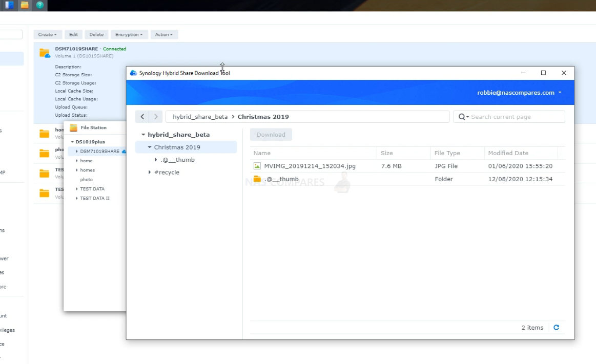Collapse DS1019plus arrow in File Station
The image size is (596, 364).
point(72,142)
